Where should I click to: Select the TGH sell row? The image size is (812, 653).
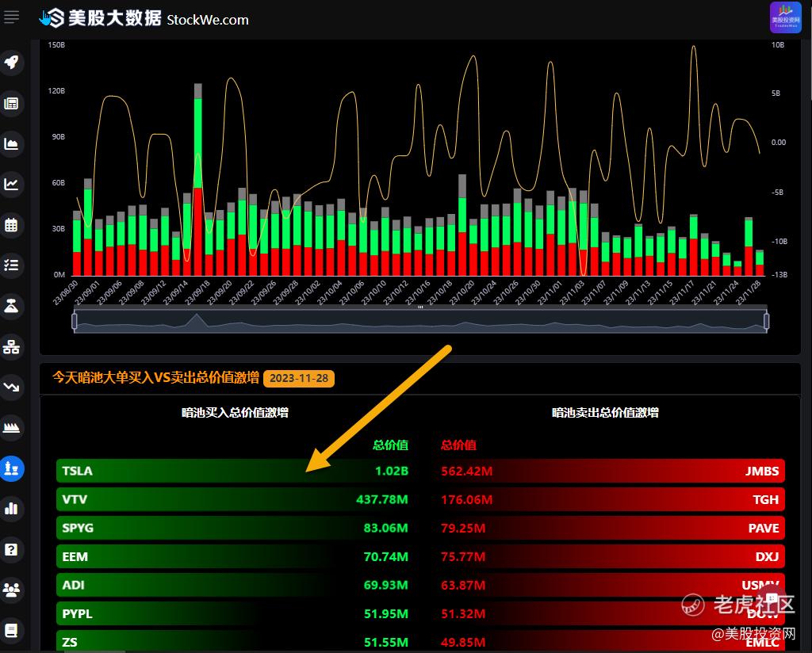pyautogui.click(x=611, y=499)
